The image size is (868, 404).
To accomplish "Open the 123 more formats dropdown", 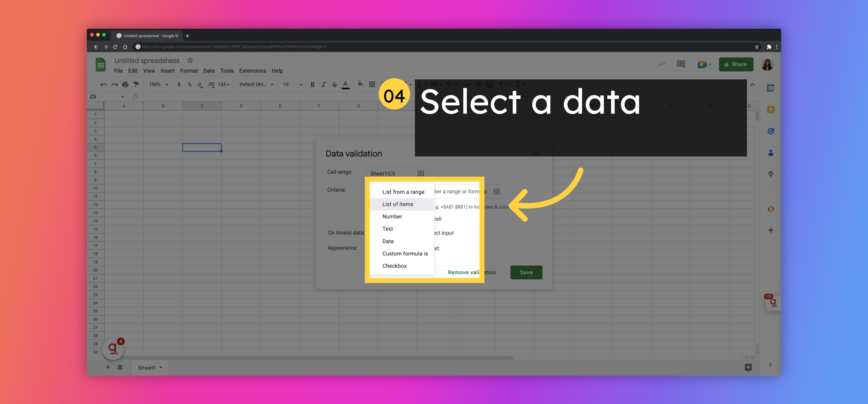I will pyautogui.click(x=223, y=85).
